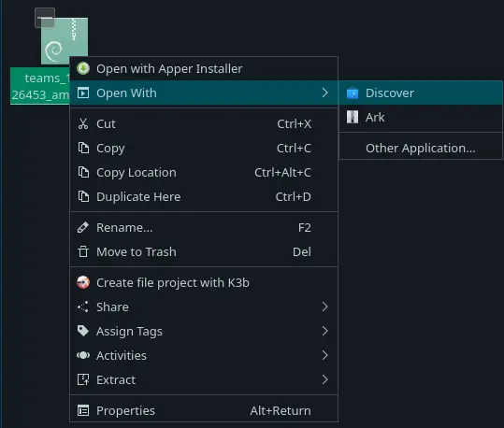The width and height of the screenshot is (504, 428).
Task: Click the Del shortcut text
Action: 302,251
